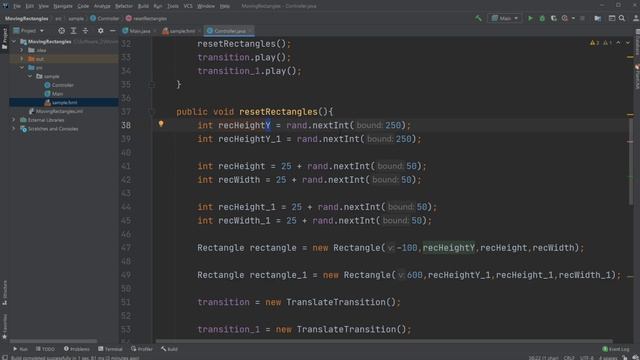This screenshot has width=640, height=360.
Task: Click the Stop square icon in toolbar
Action: point(582,18)
